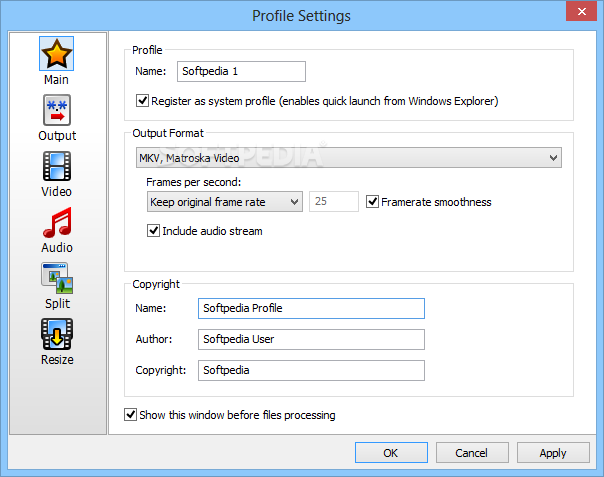Click the OK button
This screenshot has height=477, width=604.
[x=391, y=453]
